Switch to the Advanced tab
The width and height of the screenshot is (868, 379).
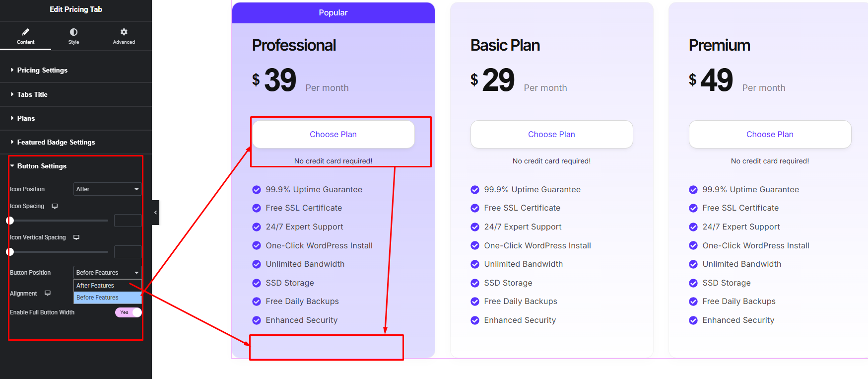[x=124, y=36]
